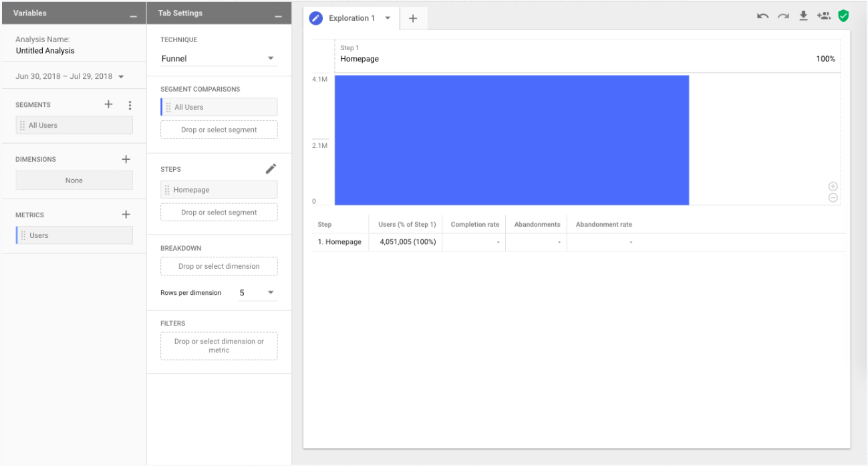Open the date range dropdown
Image resolution: width=868 pixels, height=466 pixels.
[70, 76]
